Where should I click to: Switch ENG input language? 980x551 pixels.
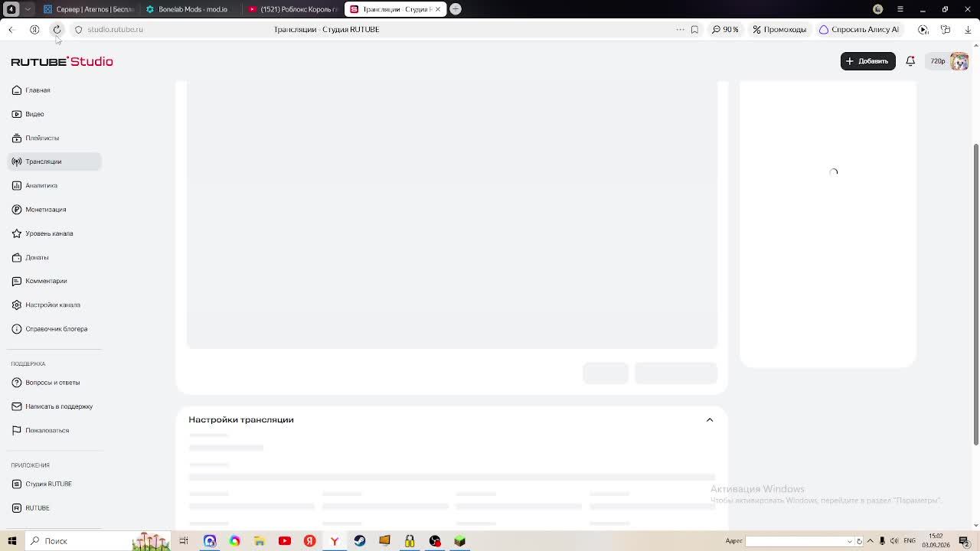click(910, 541)
